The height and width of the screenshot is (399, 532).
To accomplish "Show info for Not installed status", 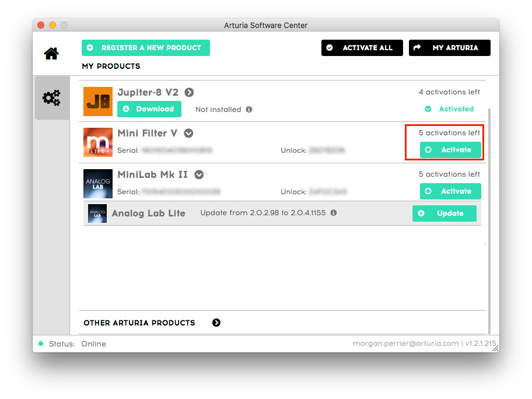I will 249,110.
